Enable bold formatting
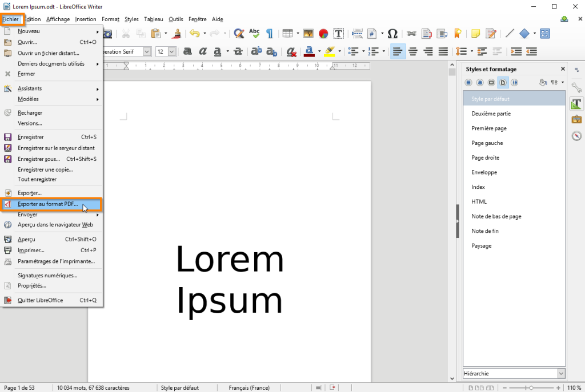Screen dimensions: 585x392 [187, 51]
